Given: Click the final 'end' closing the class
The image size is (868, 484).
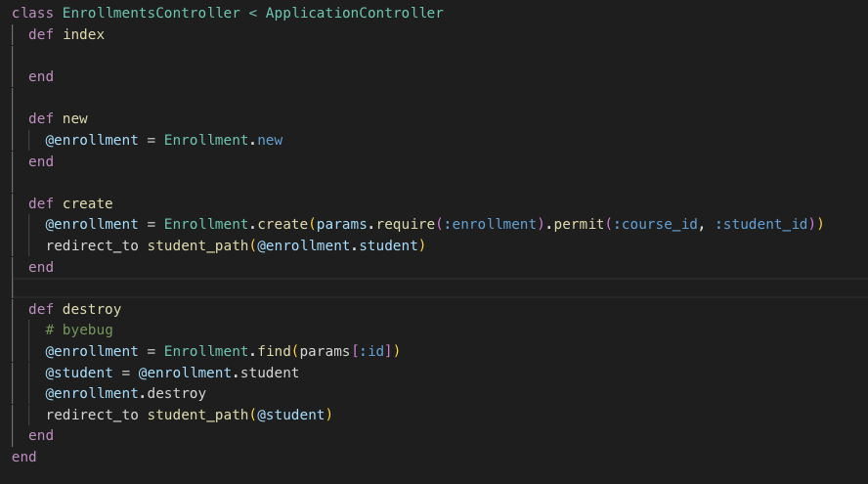Looking at the screenshot, I should (x=24, y=457).
